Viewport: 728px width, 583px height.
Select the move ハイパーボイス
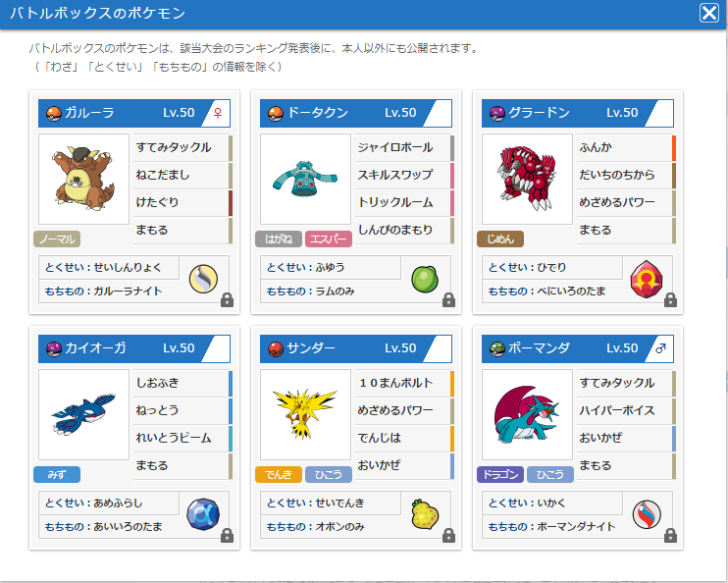tap(626, 410)
